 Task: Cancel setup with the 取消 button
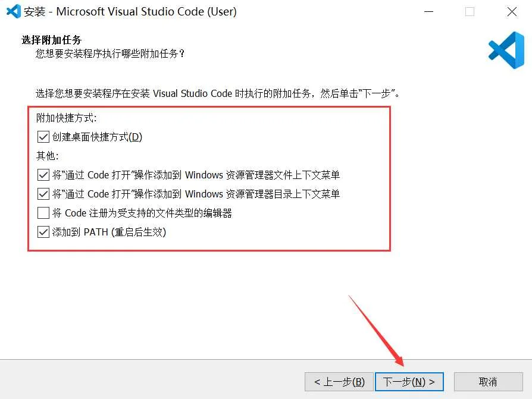(488, 382)
